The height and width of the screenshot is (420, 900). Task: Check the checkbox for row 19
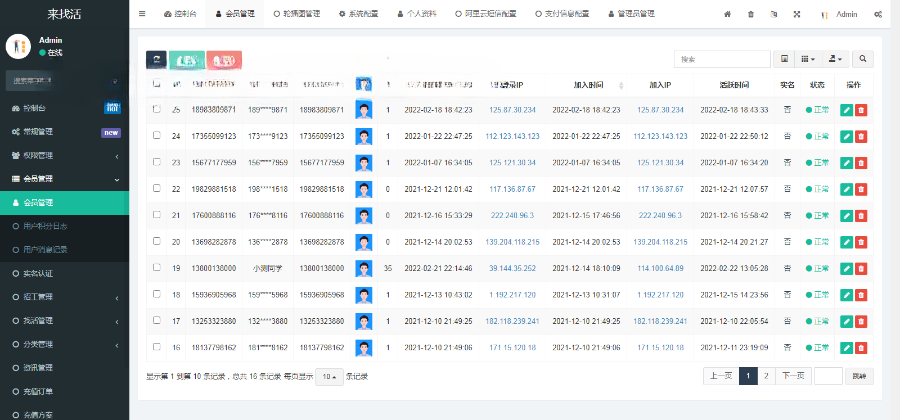coord(157,267)
